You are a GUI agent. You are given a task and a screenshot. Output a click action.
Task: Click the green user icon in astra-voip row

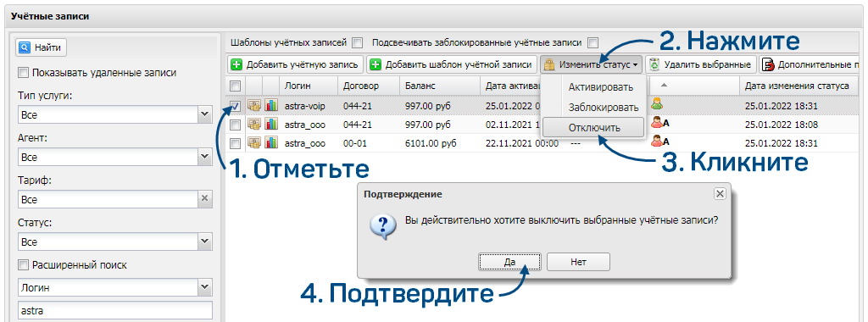click(x=657, y=104)
